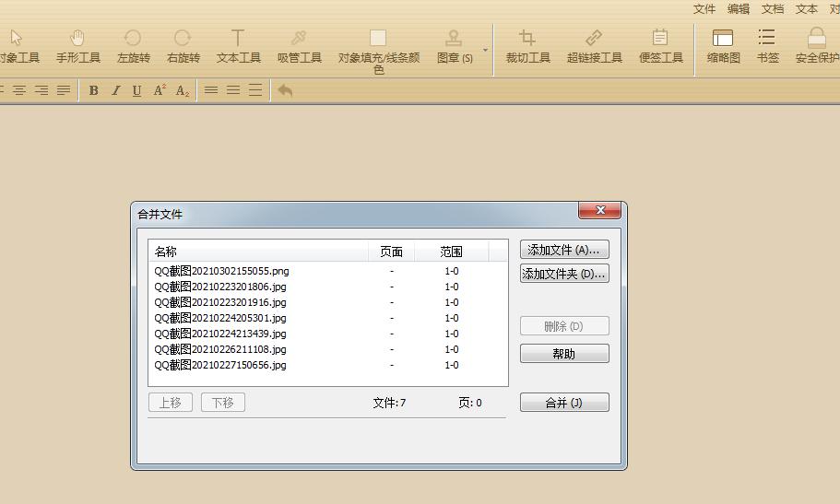Screen dimensions: 840x504
Task: Open Security protection (安全保护)
Action: point(817,46)
